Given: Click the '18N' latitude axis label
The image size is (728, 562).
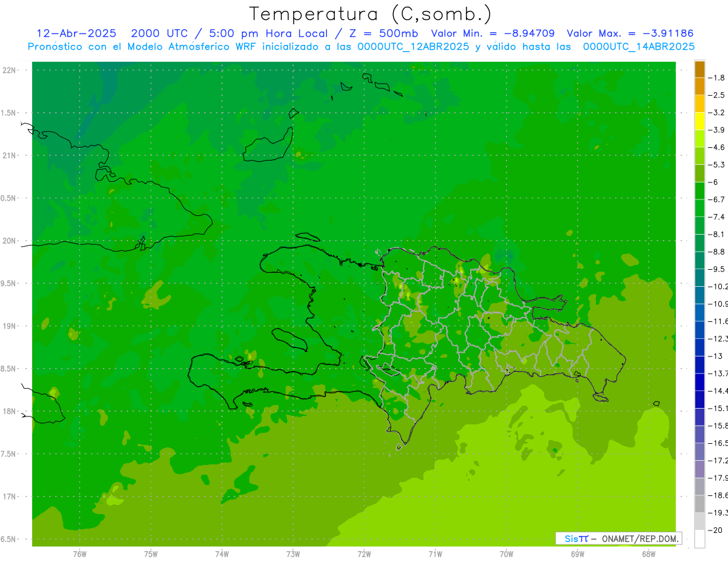Looking at the screenshot, I should pyautogui.click(x=10, y=412).
